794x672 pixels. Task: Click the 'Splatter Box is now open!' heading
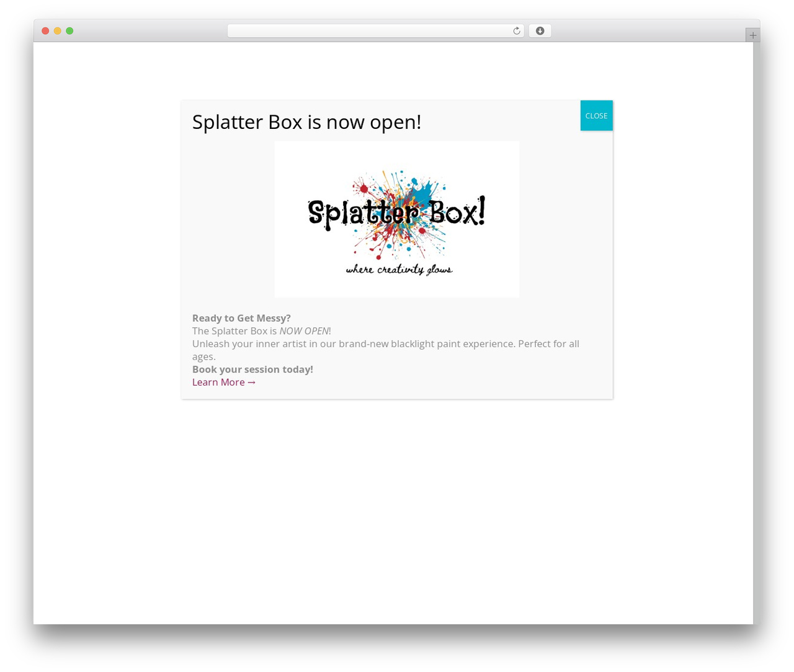point(306,122)
